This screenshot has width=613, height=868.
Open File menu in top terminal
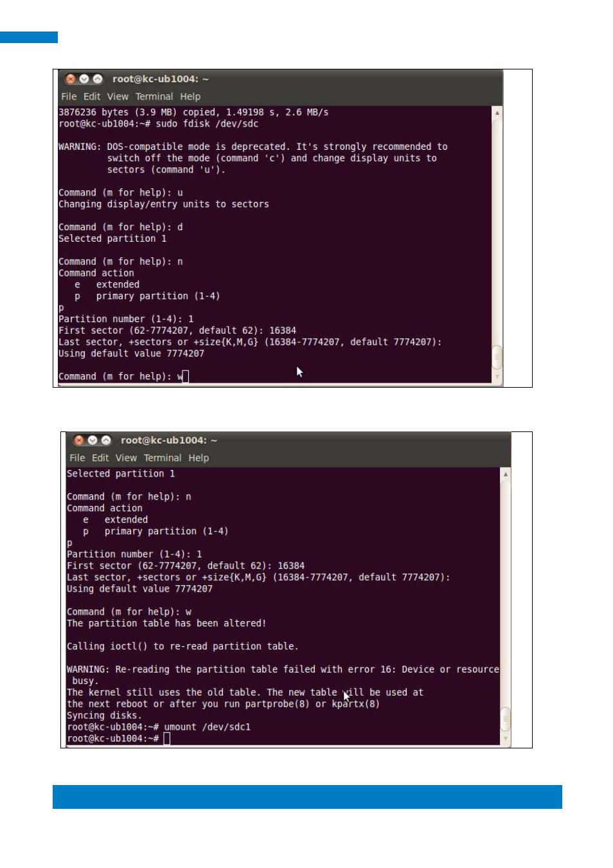(x=69, y=96)
